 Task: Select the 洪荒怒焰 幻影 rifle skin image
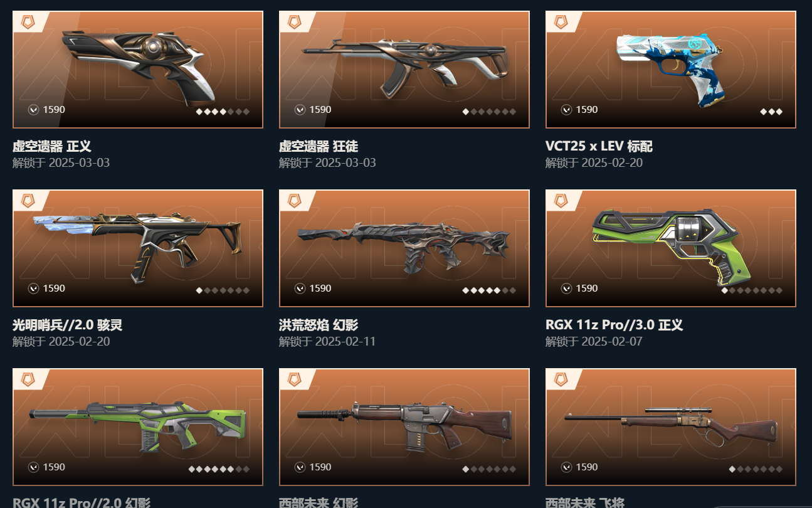pos(403,246)
